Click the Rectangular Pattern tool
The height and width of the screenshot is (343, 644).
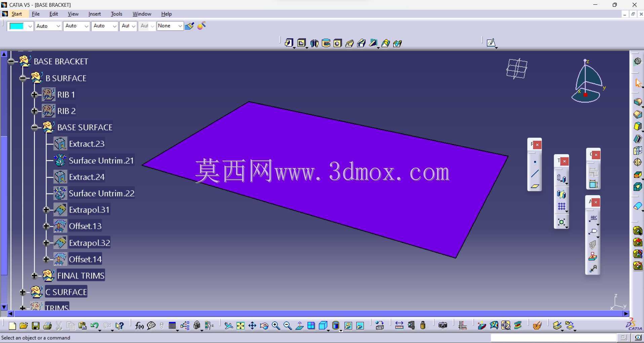tap(561, 206)
